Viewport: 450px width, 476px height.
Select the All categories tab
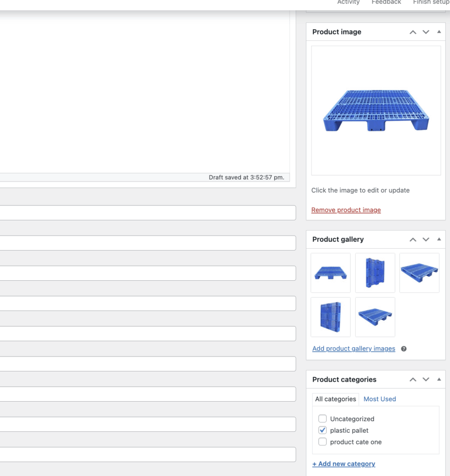[335, 399]
